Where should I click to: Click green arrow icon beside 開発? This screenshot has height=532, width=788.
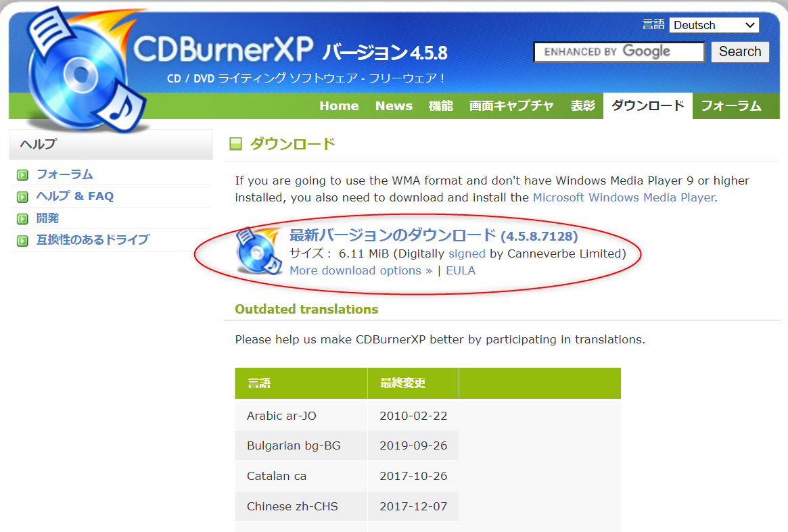pyautogui.click(x=22, y=218)
